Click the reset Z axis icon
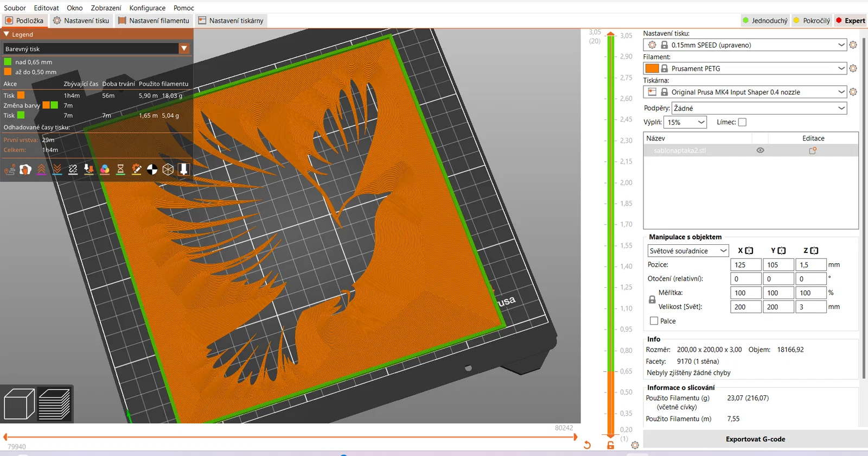This screenshot has width=868, height=456. [x=814, y=251]
